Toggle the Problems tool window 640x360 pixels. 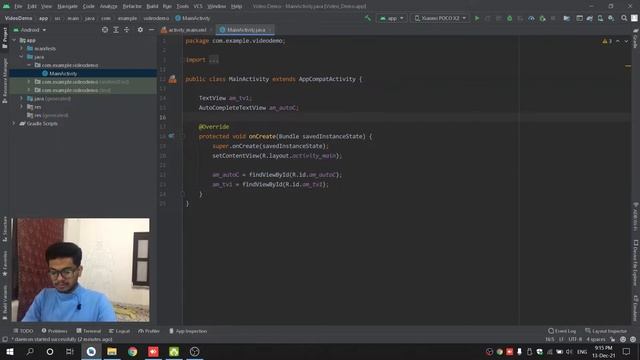coord(54,331)
